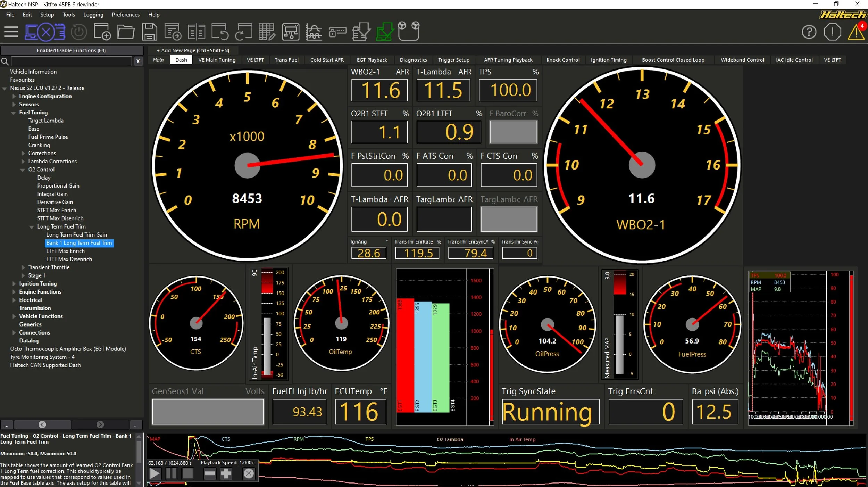
Task: Pause the datalog playback
Action: coord(171,473)
